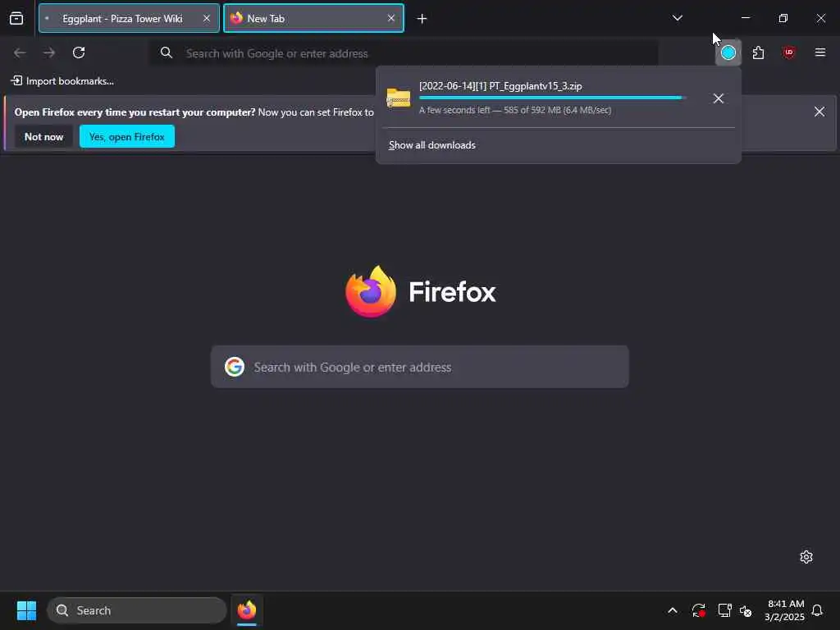Screen dimensions: 840x630
Task: Click Yes, open Firefox button
Action: [127, 137]
